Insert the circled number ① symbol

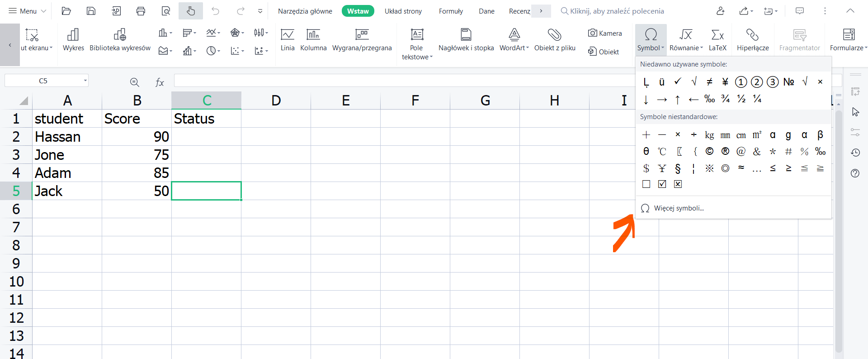[x=741, y=81]
